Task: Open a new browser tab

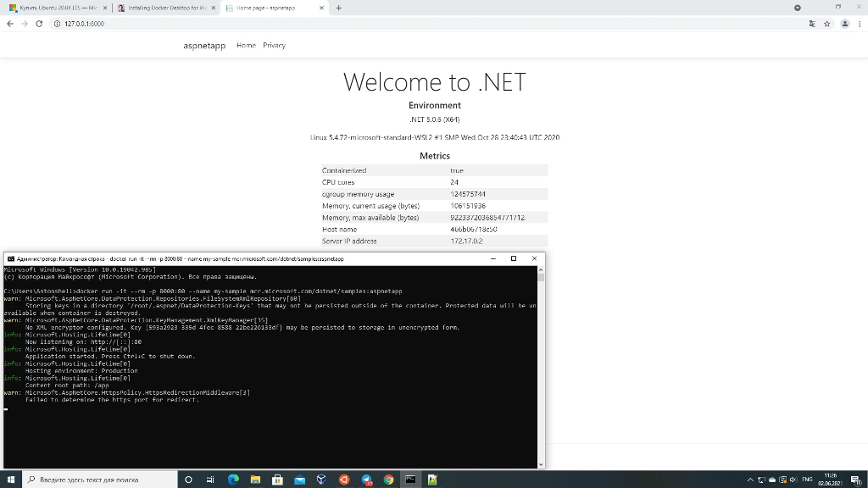Action: pyautogui.click(x=339, y=8)
